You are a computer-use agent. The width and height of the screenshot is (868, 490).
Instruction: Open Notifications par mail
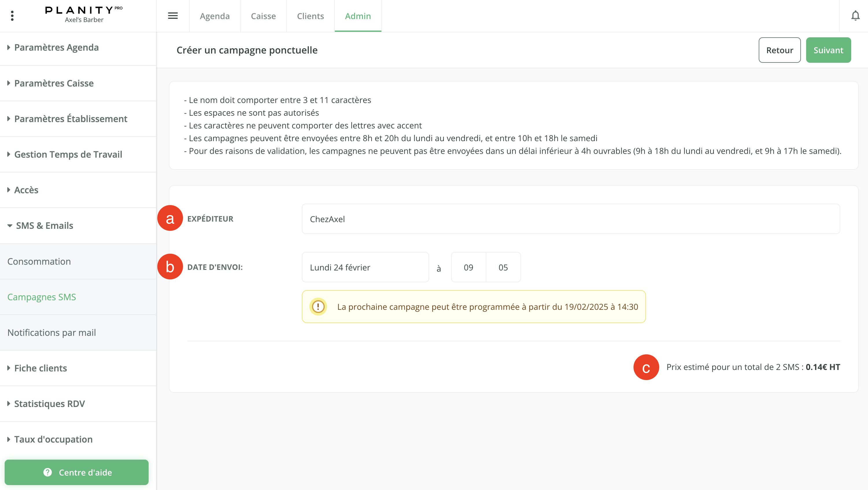point(51,332)
